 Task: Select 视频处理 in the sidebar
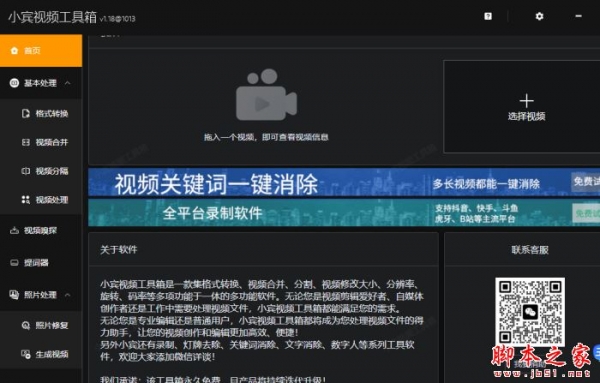41,200
